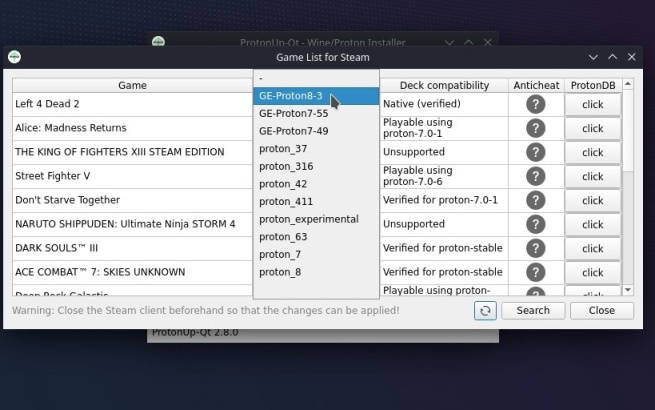
Task: Click Anticheat icon for DARK SOULS III
Action: point(536,248)
